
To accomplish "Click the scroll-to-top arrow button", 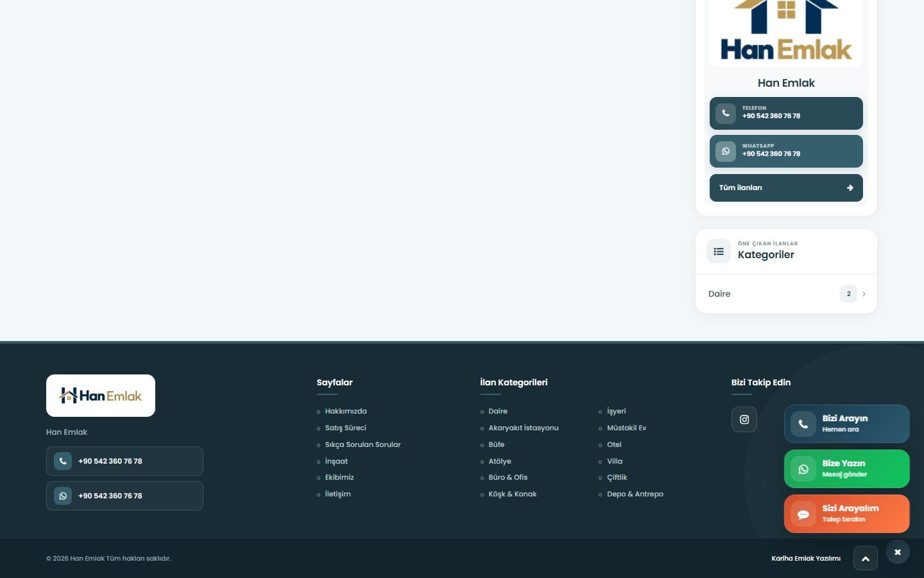I will [x=866, y=559].
